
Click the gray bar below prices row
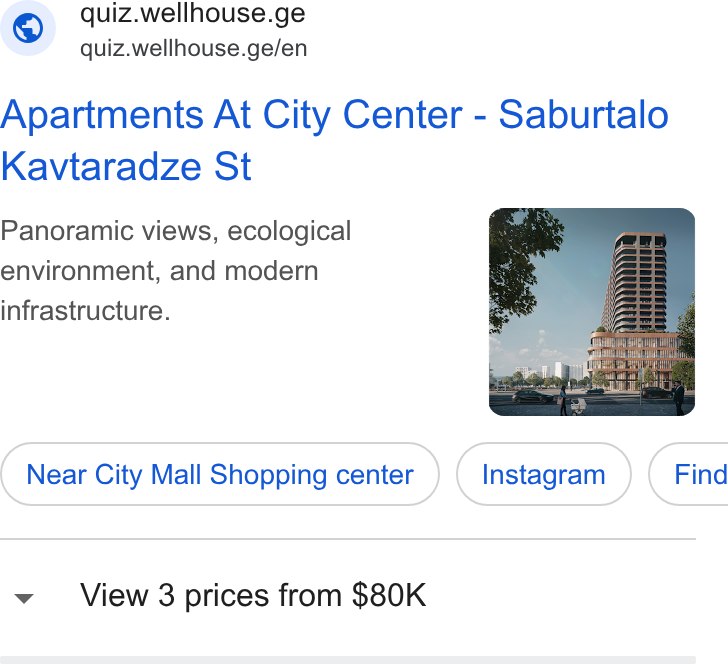point(348,660)
